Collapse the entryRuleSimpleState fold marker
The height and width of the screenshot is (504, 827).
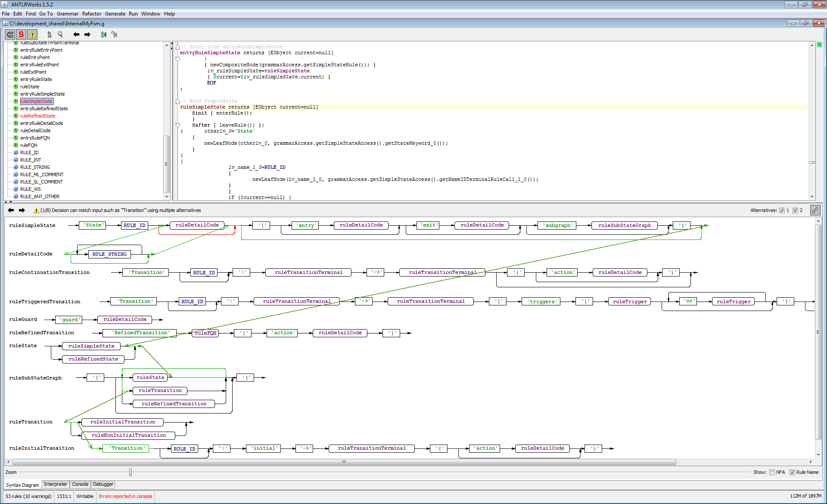click(177, 47)
